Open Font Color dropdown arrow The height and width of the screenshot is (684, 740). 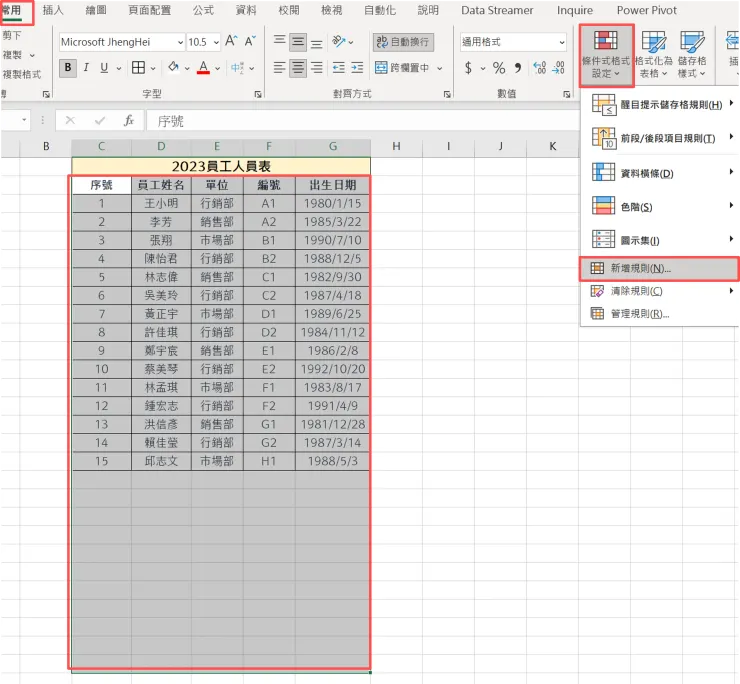pos(217,68)
